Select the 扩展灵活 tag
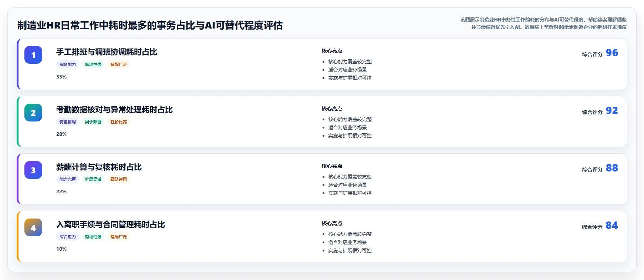The height and width of the screenshot is (280, 644). click(x=93, y=179)
